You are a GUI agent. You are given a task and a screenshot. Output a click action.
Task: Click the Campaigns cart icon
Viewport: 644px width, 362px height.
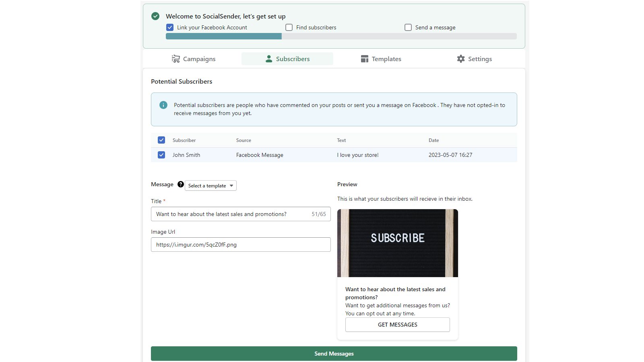tap(176, 59)
